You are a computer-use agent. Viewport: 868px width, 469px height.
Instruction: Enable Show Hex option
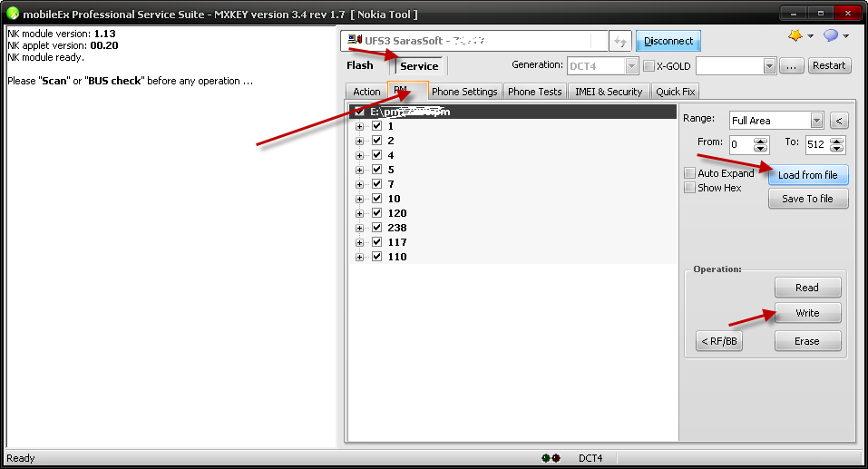(x=689, y=188)
